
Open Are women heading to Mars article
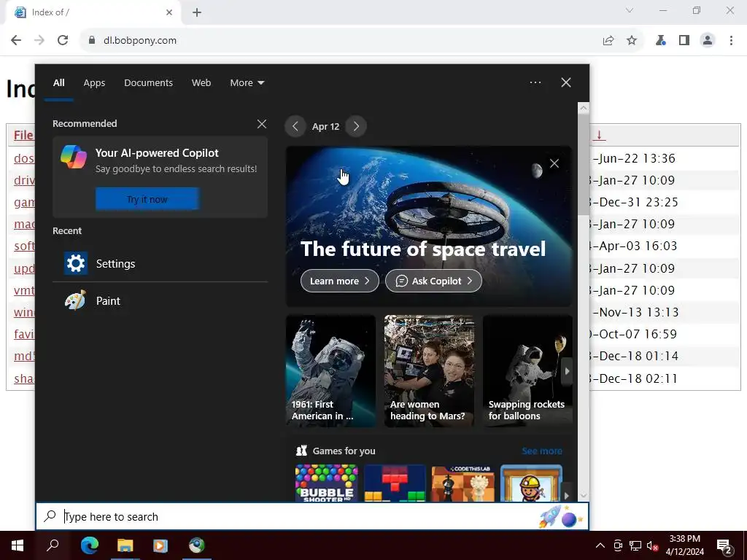(429, 371)
